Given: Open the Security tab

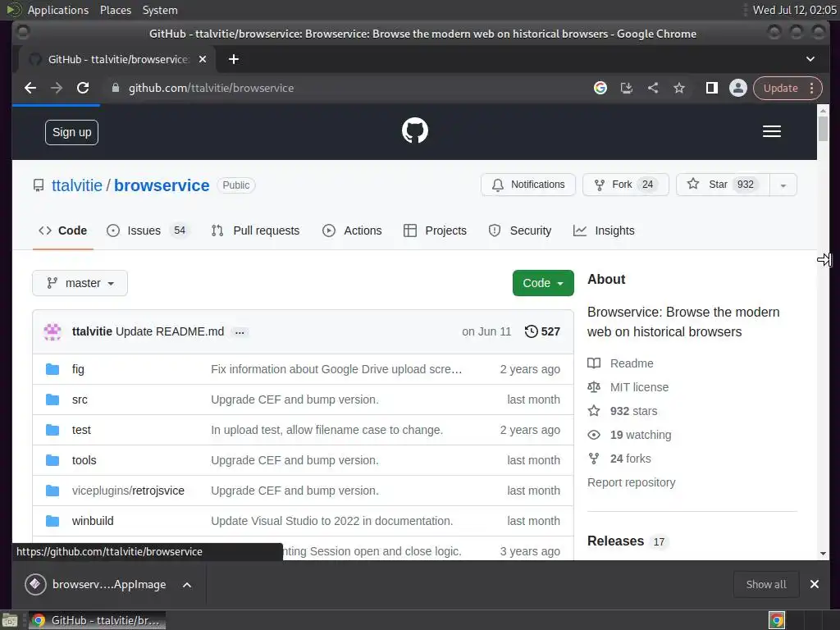Looking at the screenshot, I should click(519, 231).
